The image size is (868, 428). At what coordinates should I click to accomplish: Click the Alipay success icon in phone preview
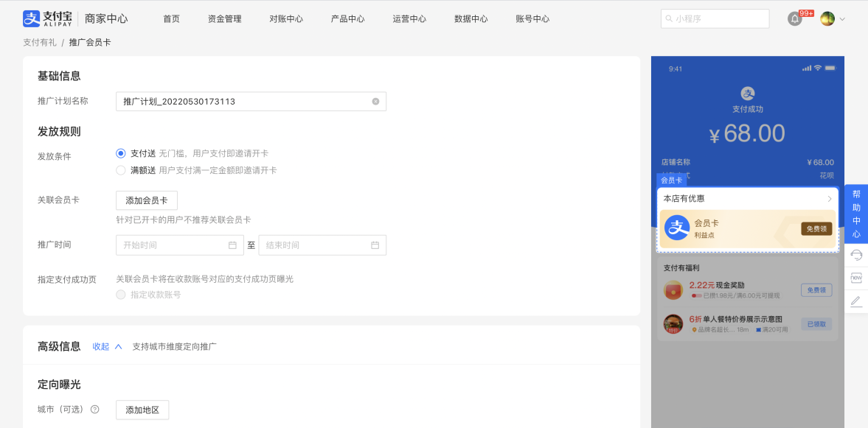[x=748, y=94]
